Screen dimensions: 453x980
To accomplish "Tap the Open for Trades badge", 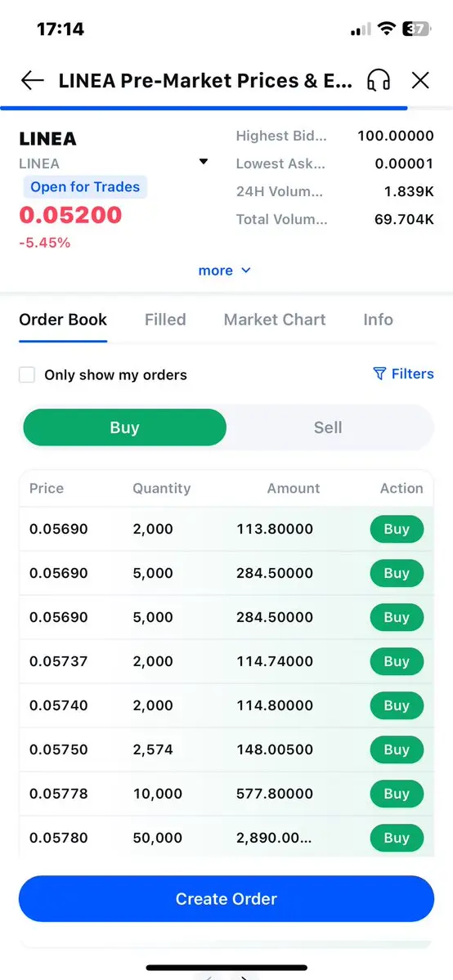I will tap(85, 187).
